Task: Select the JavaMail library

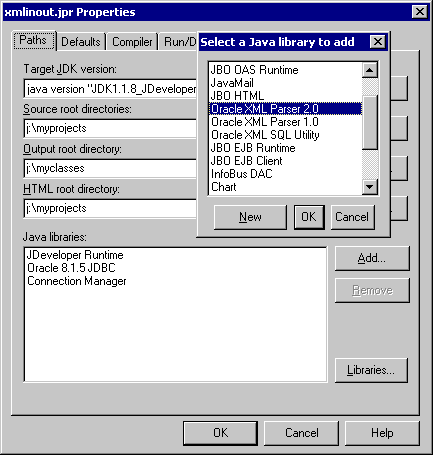Action: [285, 83]
